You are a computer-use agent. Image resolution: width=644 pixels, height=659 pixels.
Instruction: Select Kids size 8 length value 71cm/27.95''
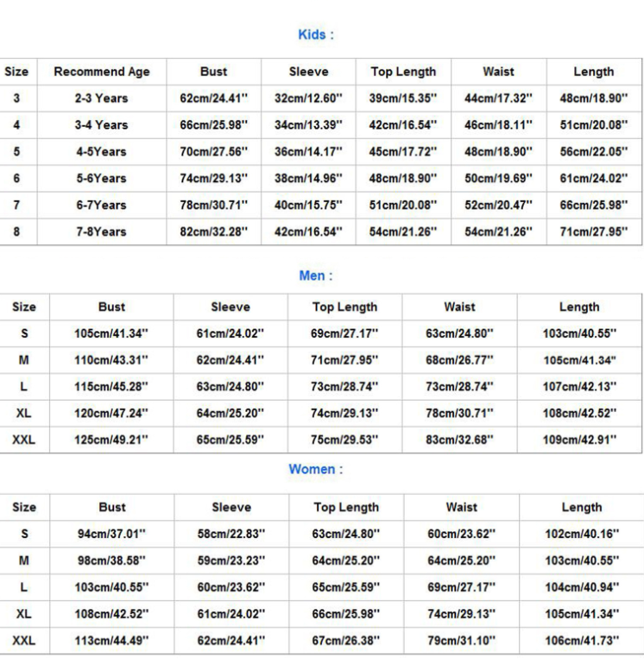point(593,231)
